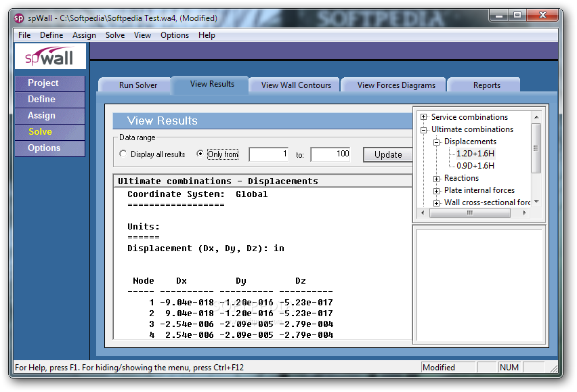Screen dimensions: 577x392
Task: Collapse the Displacements tree node
Action: pyautogui.click(x=436, y=142)
